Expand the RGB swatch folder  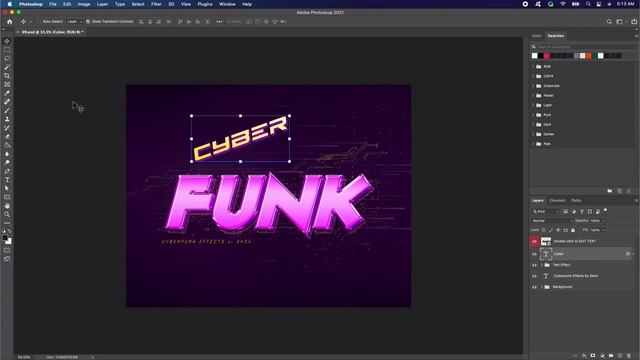533,67
